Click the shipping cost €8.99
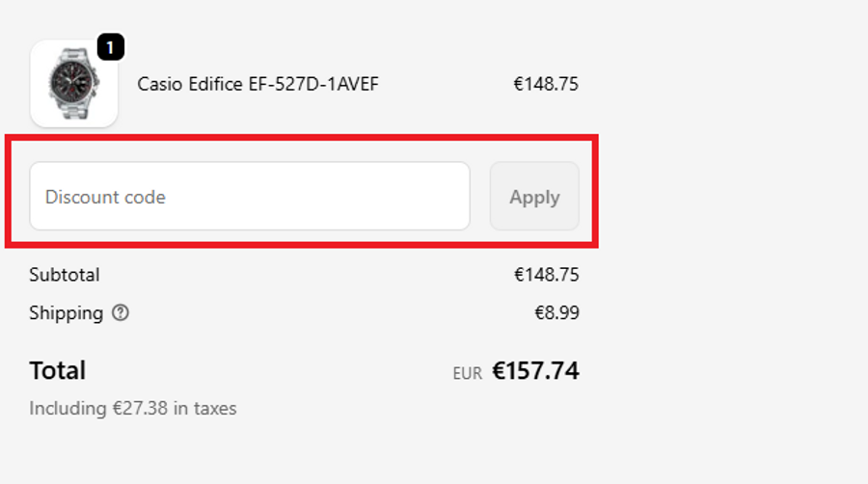This screenshot has width=868, height=484. (556, 313)
